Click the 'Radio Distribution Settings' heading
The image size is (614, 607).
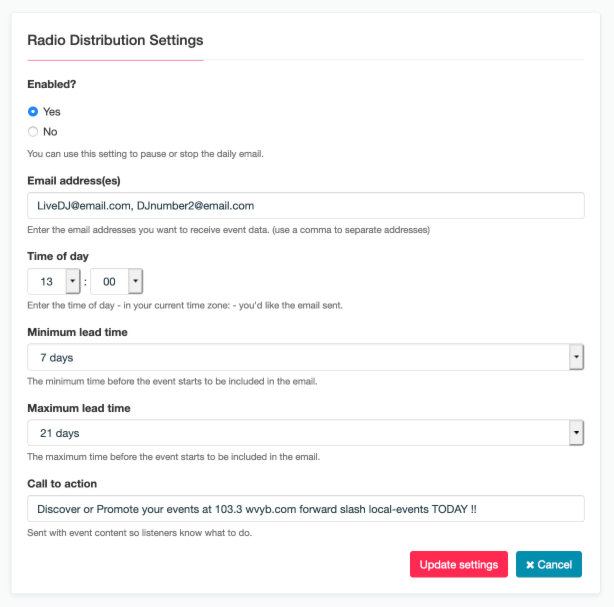[x=115, y=40]
